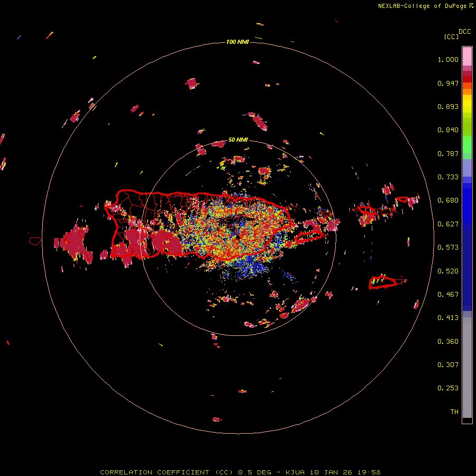Select the orange color bar segment
Viewport: 476px width, 476px height.
(x=467, y=91)
